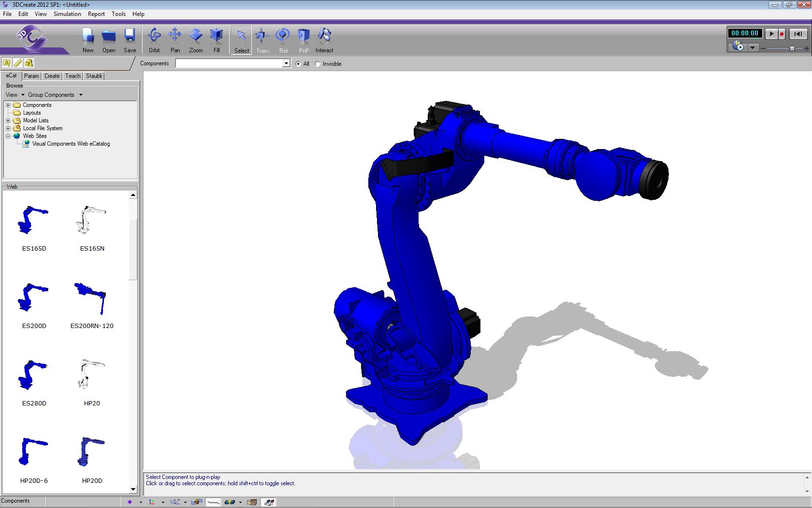This screenshot has width=812, height=508.
Task: Click the Open file toolbar icon
Action: [109, 40]
